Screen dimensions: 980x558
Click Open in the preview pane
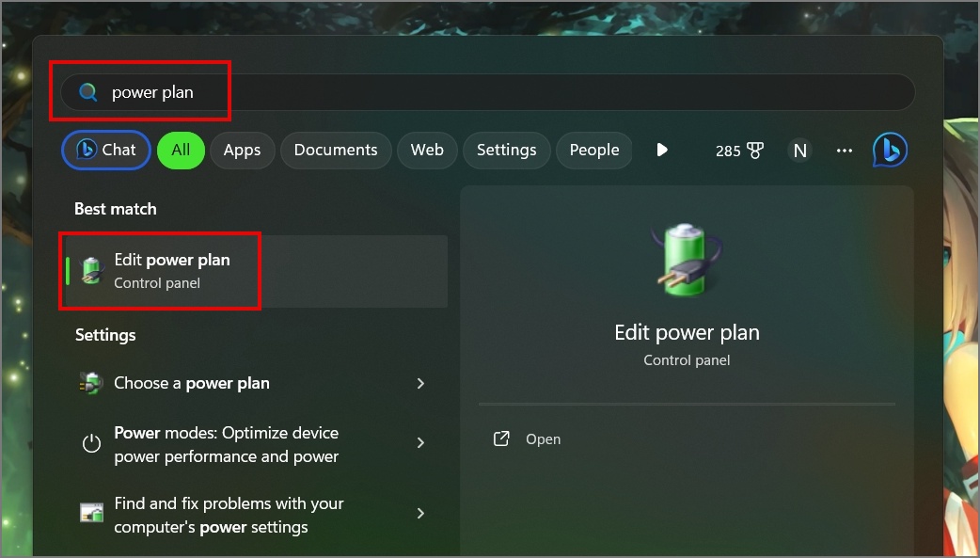click(543, 439)
